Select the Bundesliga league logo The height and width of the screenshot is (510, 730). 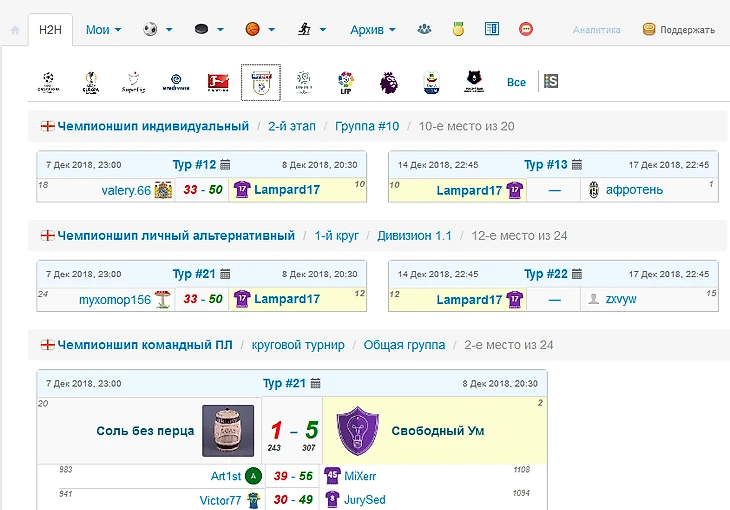[218, 82]
